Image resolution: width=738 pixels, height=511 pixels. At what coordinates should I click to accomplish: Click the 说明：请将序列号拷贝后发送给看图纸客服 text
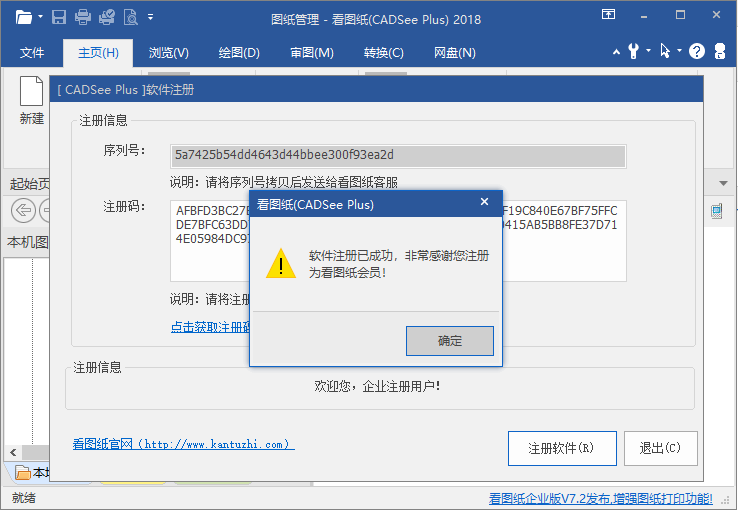[x=284, y=182]
